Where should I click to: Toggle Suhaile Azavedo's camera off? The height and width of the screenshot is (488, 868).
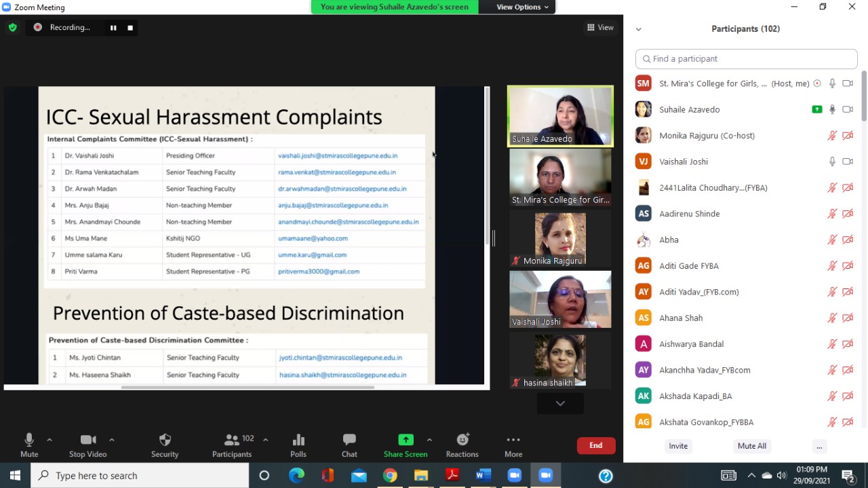[847, 109]
